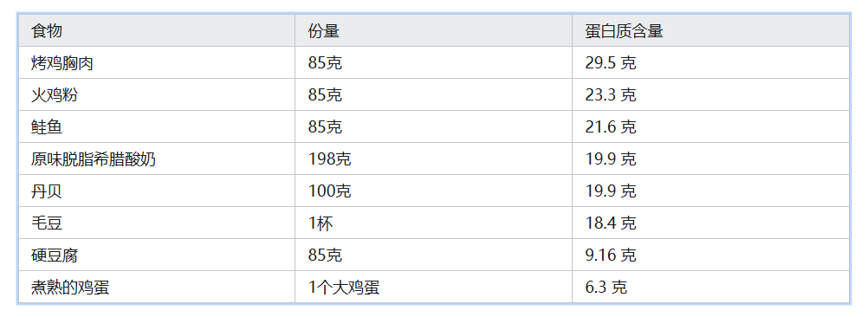Select the 煮熟的鸡蛋 cell
The image size is (868, 317).
[157, 288]
